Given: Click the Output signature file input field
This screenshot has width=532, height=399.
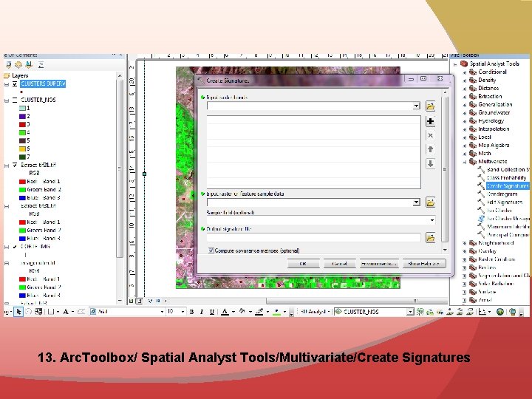Looking at the screenshot, I should 314,237.
